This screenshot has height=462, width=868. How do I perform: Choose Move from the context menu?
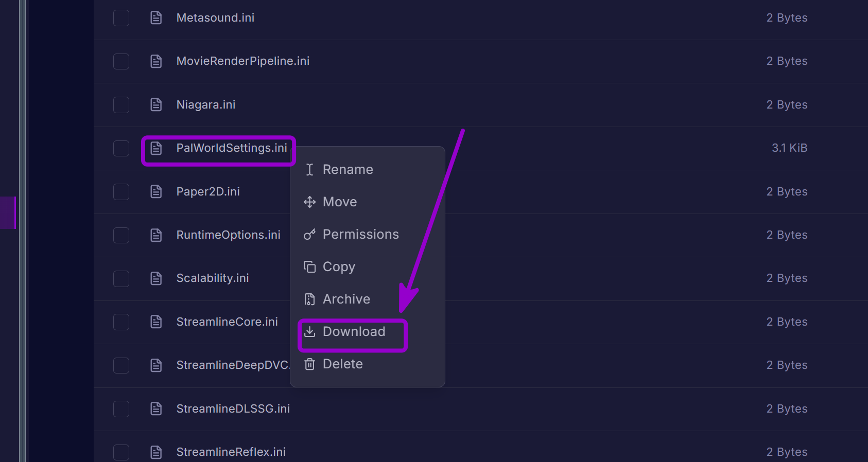pos(367,202)
